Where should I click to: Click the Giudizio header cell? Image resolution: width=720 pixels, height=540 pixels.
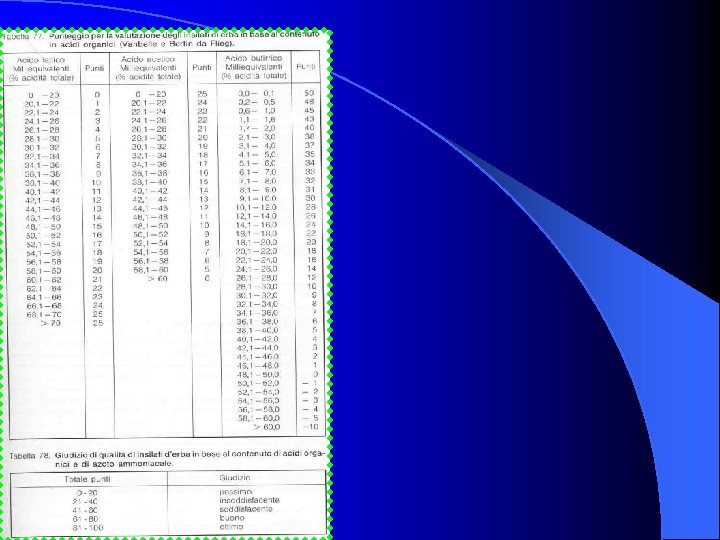(235, 478)
